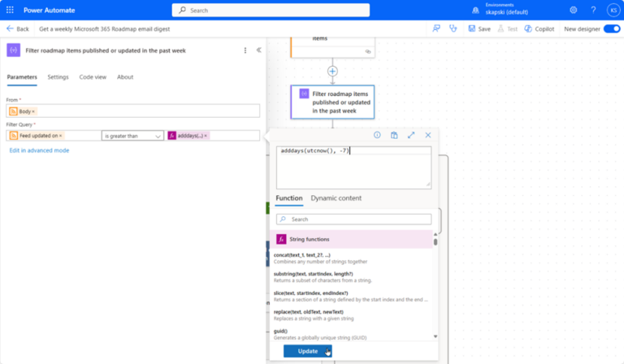Open the Help question mark icon

point(593,10)
